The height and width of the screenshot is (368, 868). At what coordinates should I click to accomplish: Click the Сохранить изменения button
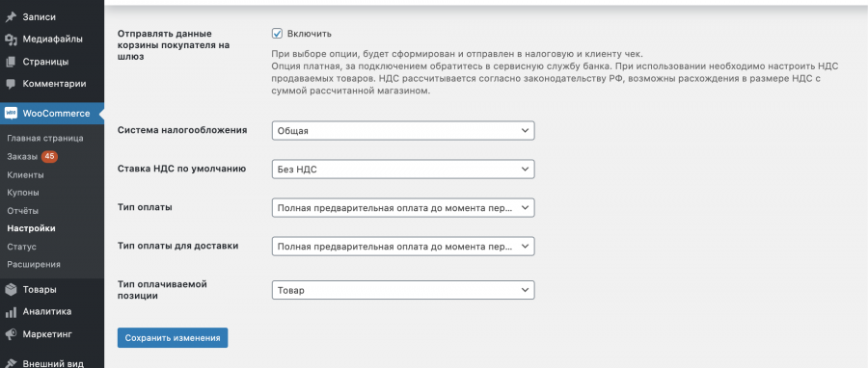173,338
